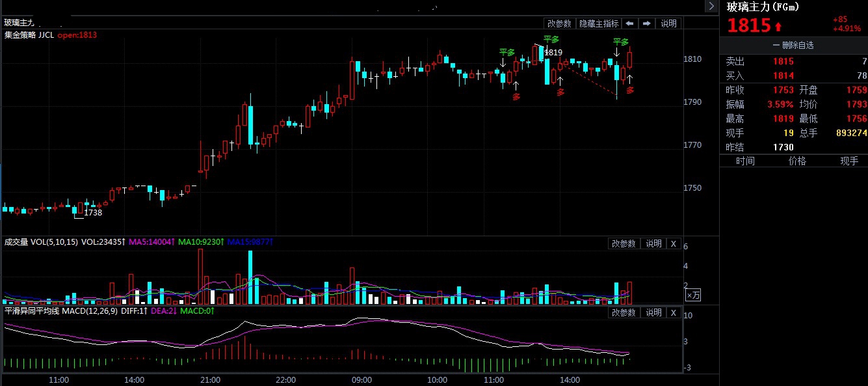Click 说明 for the MACD panel
Viewport: 868px width, 386px height.
tap(653, 312)
